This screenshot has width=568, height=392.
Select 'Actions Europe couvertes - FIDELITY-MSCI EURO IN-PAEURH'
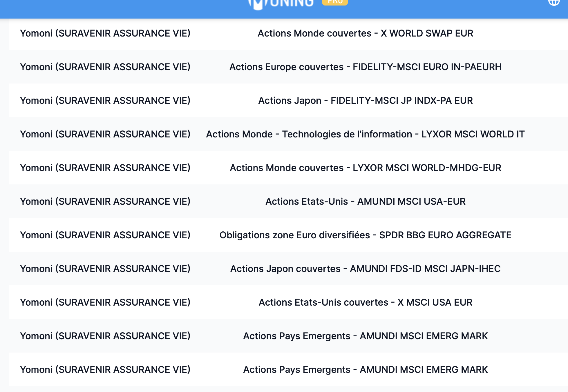coord(365,67)
